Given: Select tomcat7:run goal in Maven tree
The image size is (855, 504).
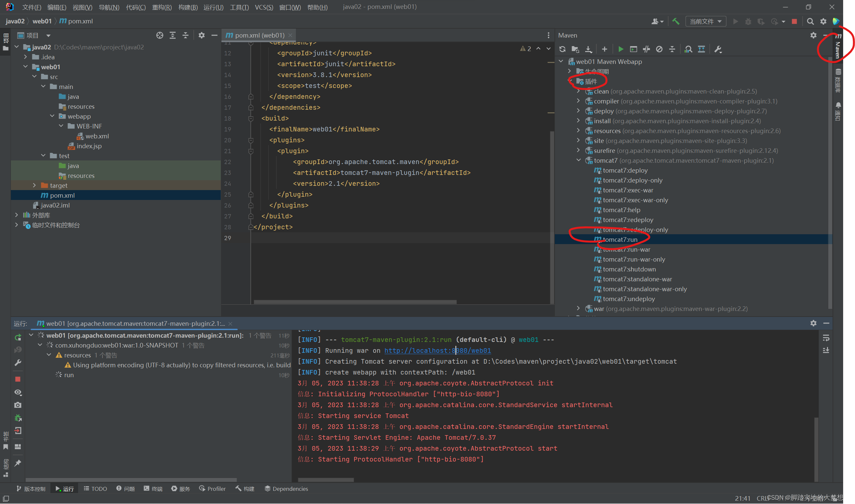Looking at the screenshot, I should (620, 239).
